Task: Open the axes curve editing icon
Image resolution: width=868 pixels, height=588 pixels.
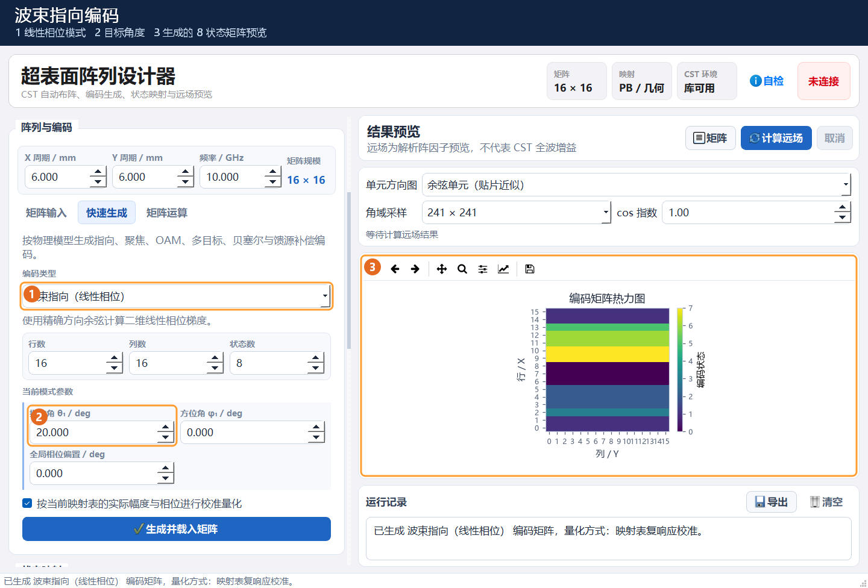Action: [503, 269]
